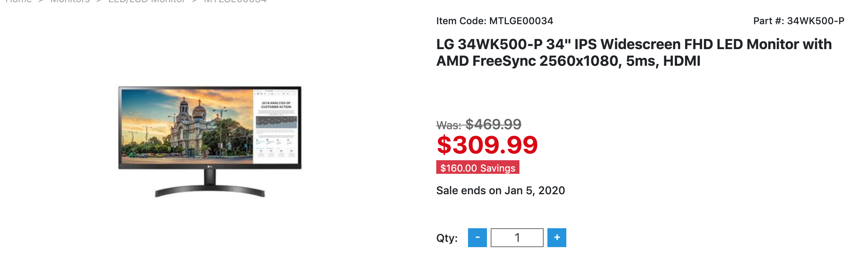Click the customer analysis document on screen
868x263 pixels.
tap(276, 126)
